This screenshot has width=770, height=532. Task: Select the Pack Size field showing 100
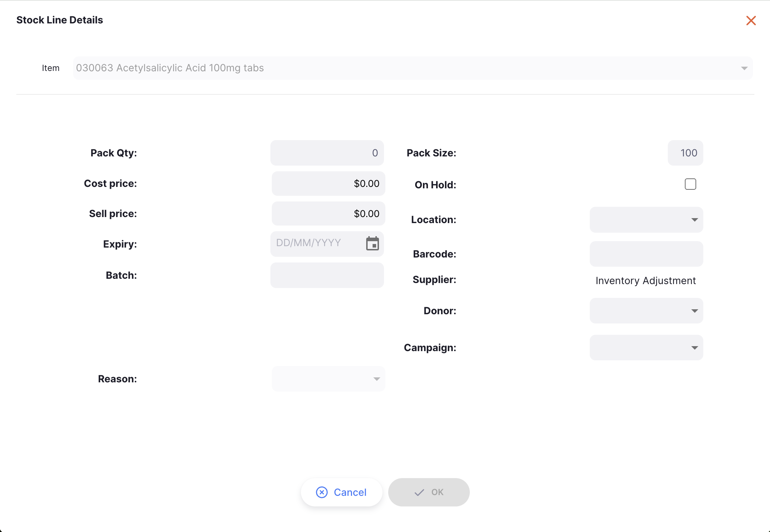coord(685,153)
